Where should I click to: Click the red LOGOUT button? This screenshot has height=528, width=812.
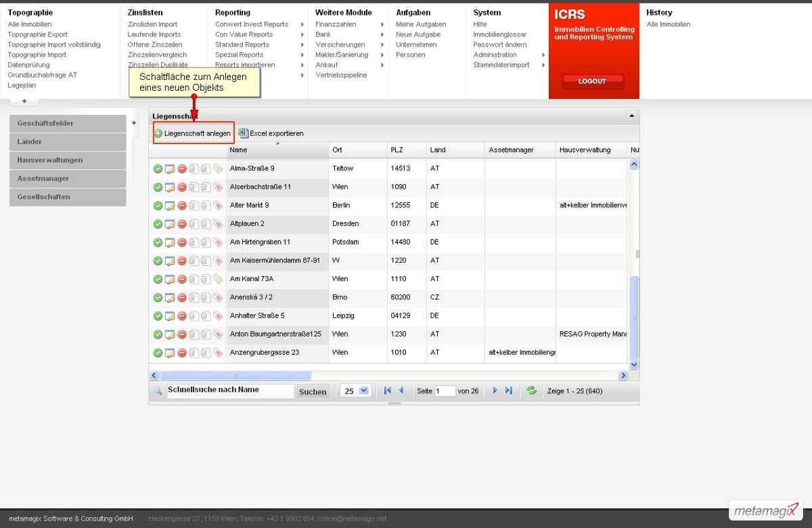[x=593, y=81]
